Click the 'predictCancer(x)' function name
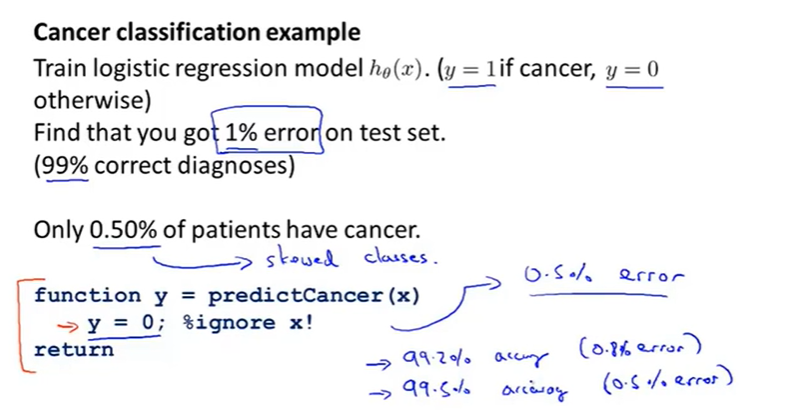 tap(314, 296)
